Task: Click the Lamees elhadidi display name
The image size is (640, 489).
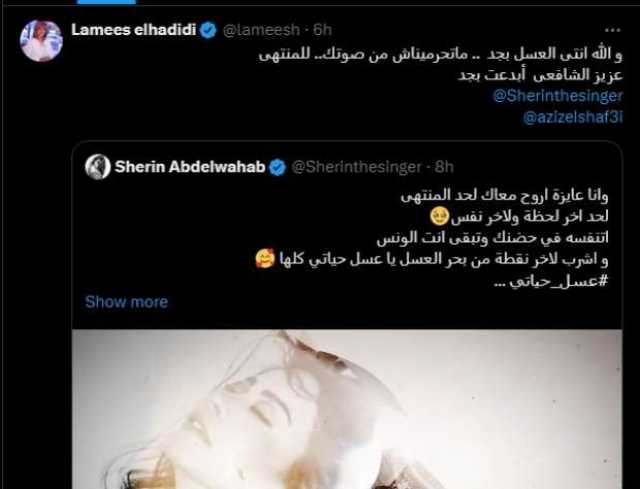Action: pyautogui.click(x=133, y=30)
